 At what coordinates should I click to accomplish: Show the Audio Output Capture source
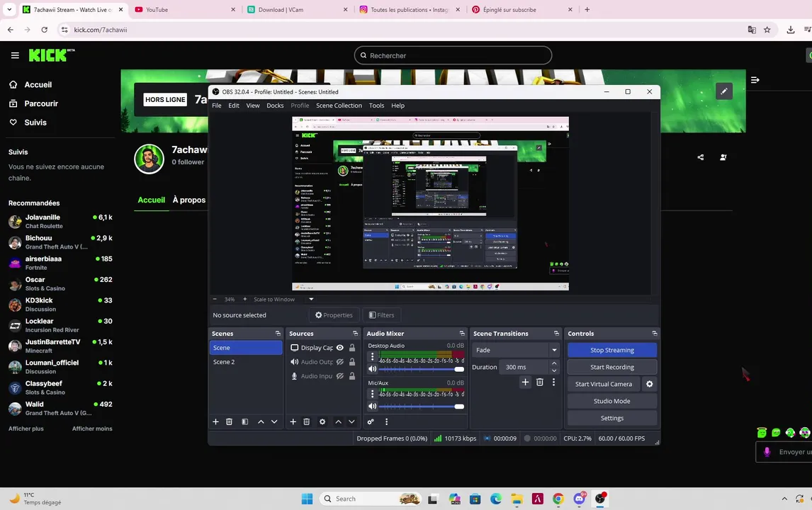pyautogui.click(x=339, y=362)
